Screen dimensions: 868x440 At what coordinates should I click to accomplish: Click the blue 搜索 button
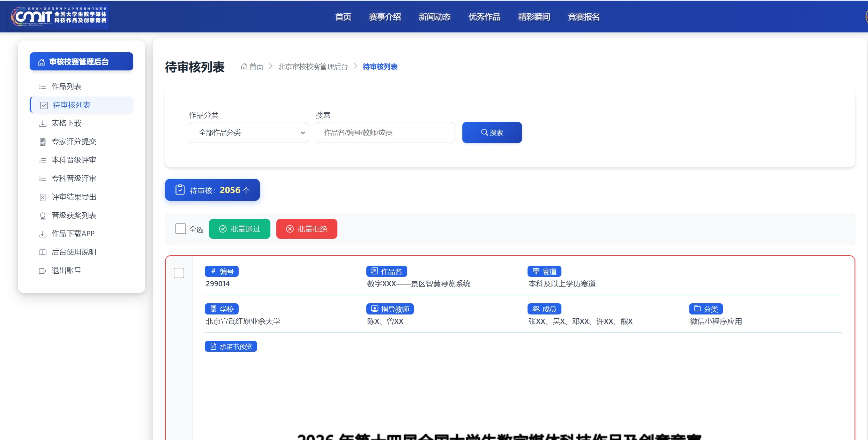[x=492, y=132]
